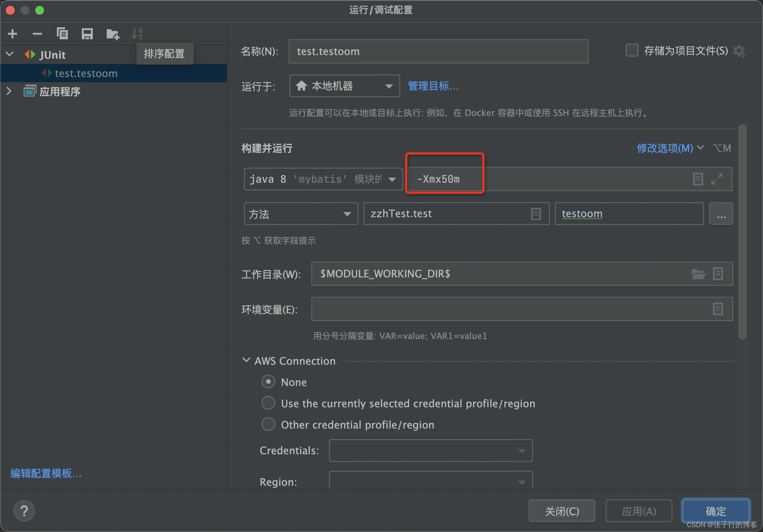Screen dimensions: 763x532
Task: Open the 本地机器 run target dropdown
Action: click(x=344, y=86)
